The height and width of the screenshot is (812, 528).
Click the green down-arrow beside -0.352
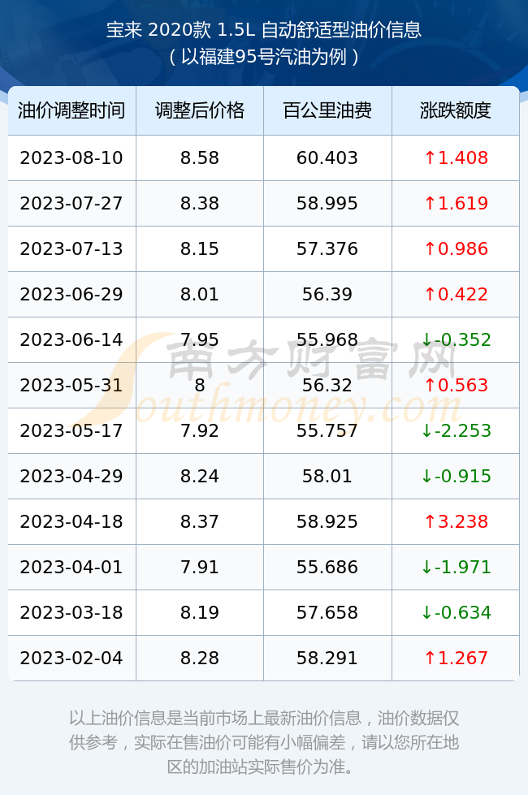pyautogui.click(x=426, y=339)
